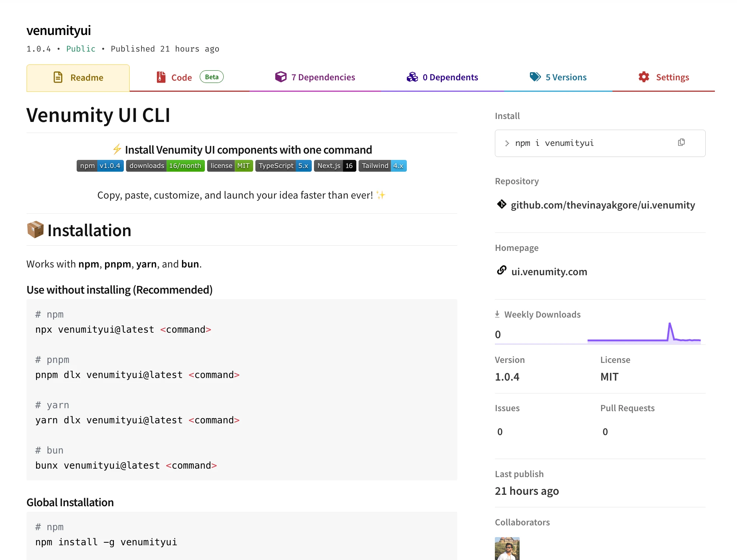The image size is (737, 560).
Task: Click the git repository diamond icon
Action: coord(502,204)
